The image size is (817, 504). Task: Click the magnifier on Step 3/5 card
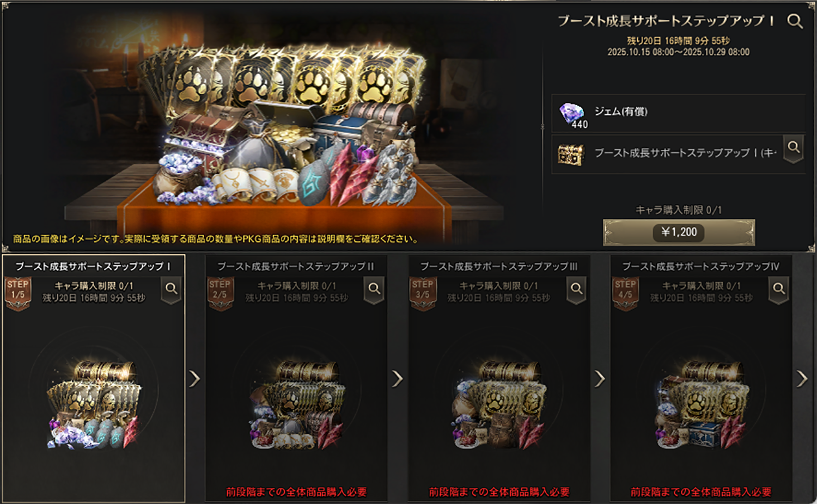point(577,290)
